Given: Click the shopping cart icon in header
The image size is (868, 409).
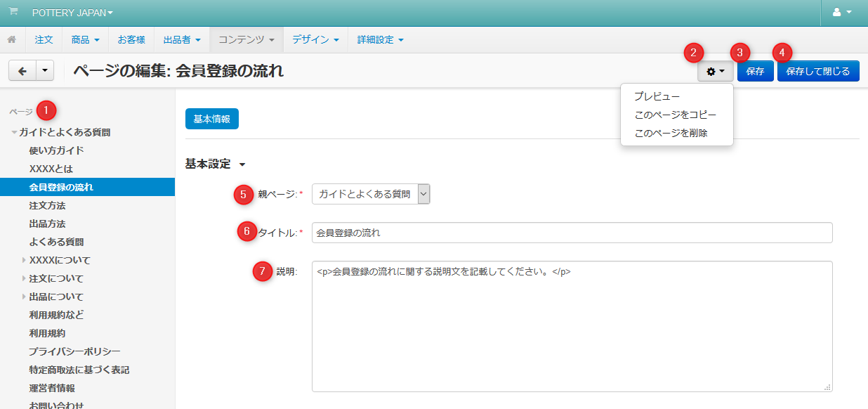Looking at the screenshot, I should point(13,12).
